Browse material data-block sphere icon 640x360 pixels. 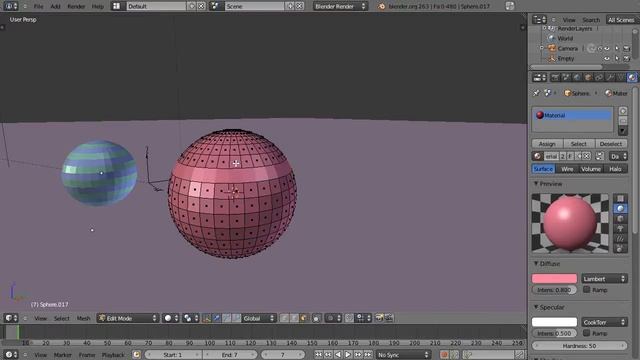538,156
